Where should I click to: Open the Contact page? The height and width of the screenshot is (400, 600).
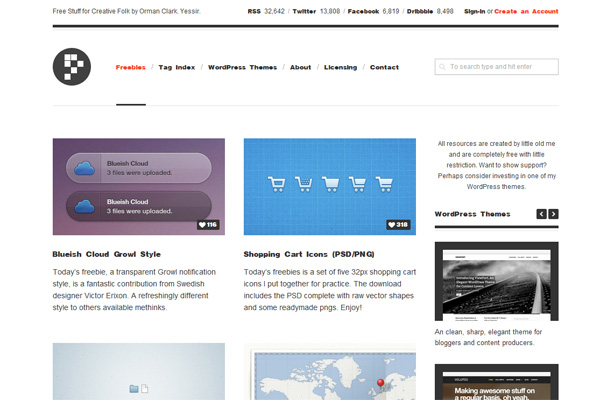pos(384,67)
